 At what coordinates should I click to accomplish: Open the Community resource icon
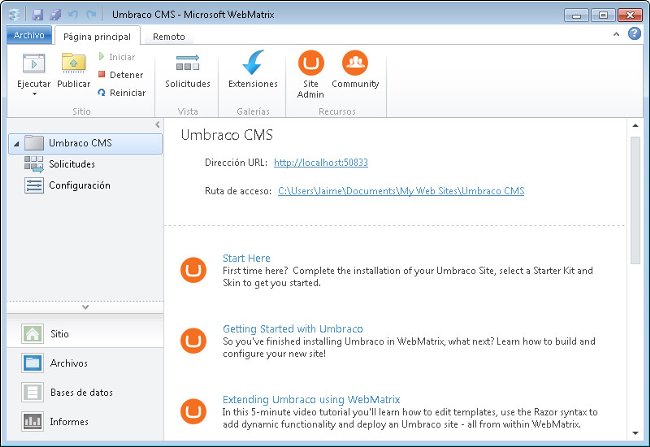pyautogui.click(x=355, y=63)
